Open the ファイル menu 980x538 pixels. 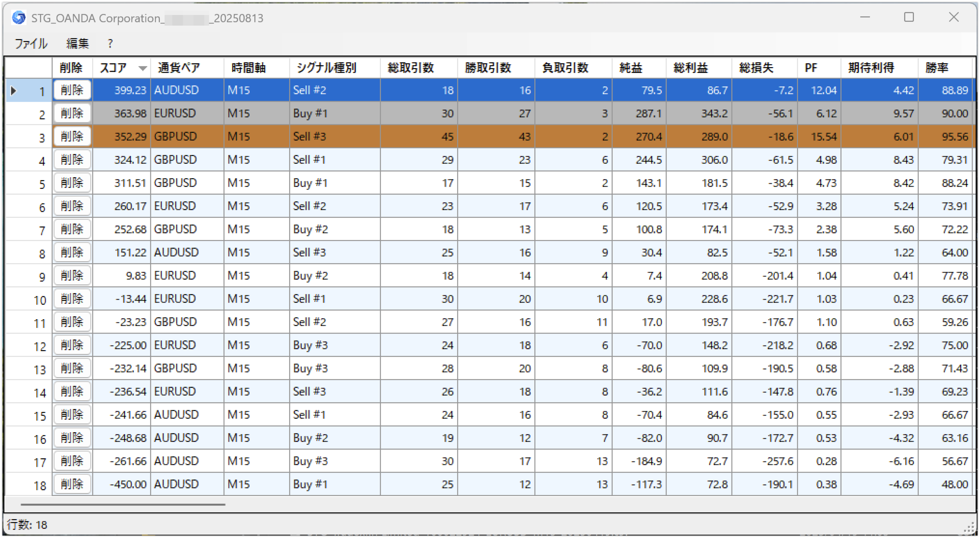click(31, 43)
